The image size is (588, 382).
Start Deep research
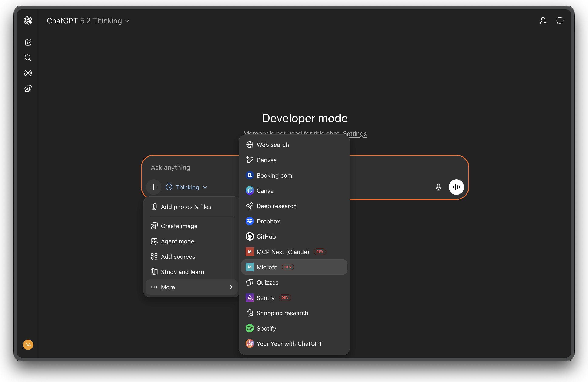(x=294, y=206)
